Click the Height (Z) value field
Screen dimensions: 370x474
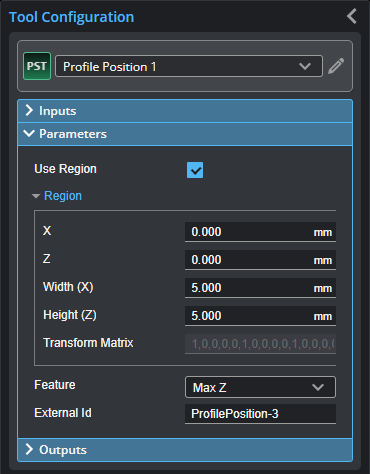[x=260, y=316]
